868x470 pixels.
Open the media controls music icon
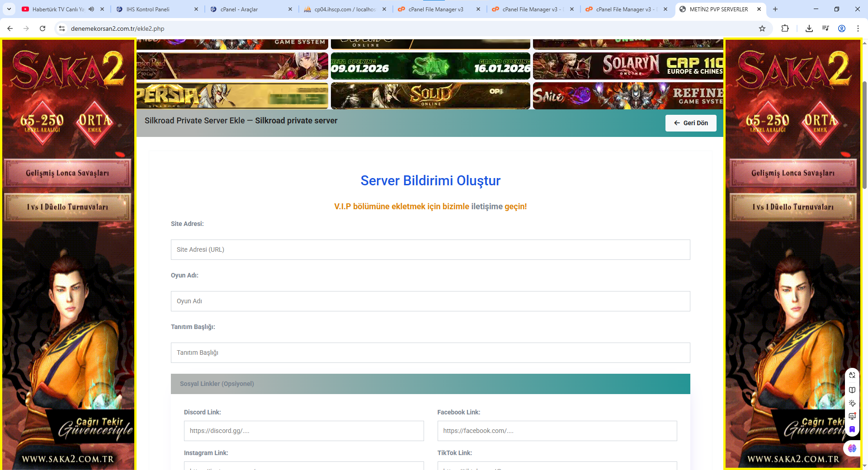click(x=825, y=28)
